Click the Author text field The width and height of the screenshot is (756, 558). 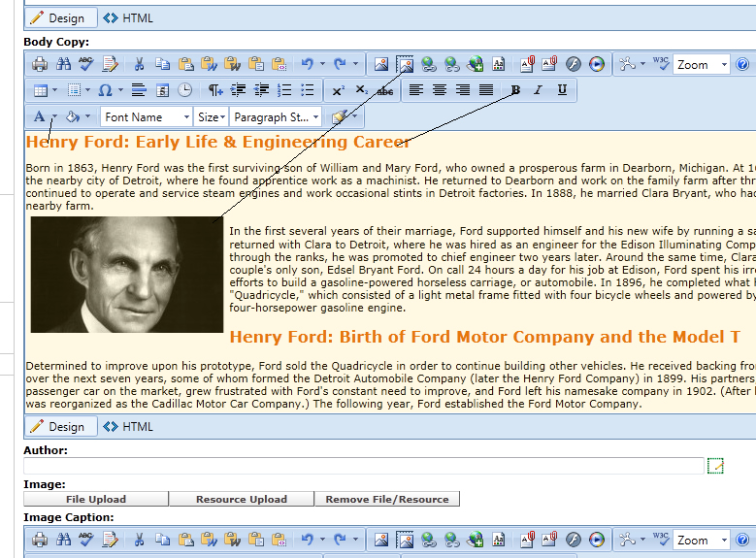[363, 467]
